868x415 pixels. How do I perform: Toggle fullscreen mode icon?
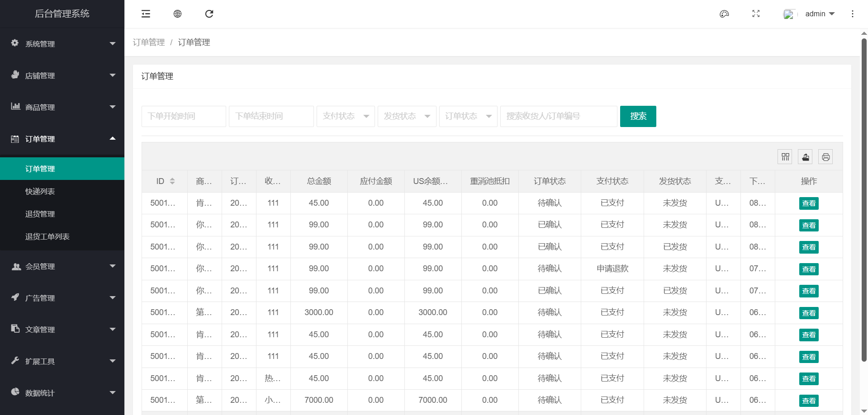coord(756,14)
